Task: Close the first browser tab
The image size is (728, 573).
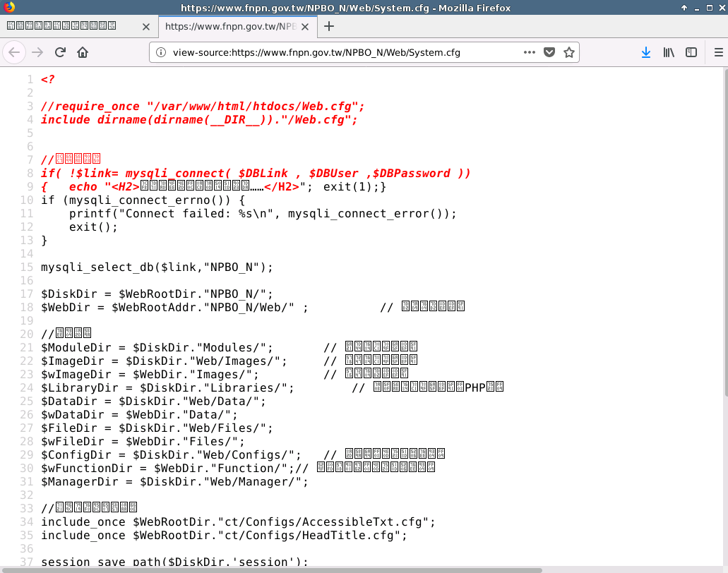Action: point(145,27)
